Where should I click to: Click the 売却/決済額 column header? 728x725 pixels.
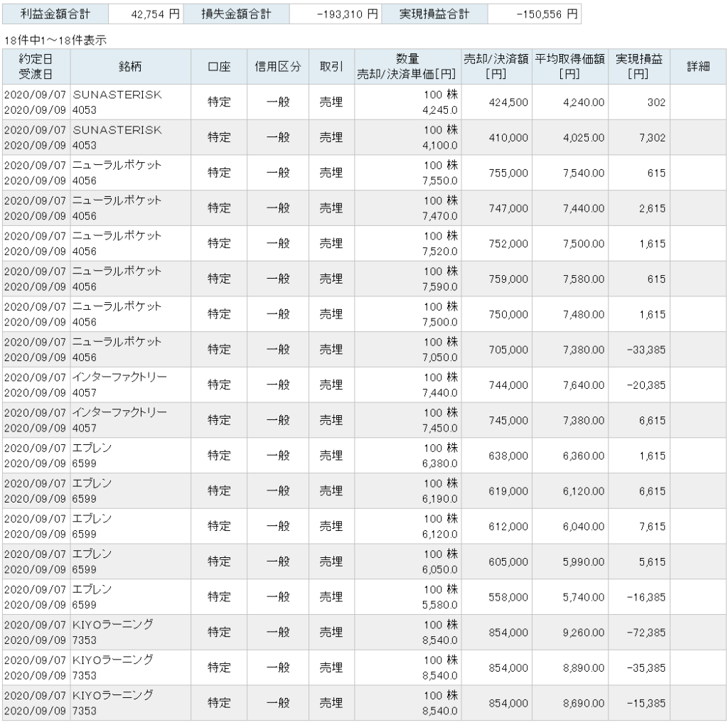pos(496,66)
